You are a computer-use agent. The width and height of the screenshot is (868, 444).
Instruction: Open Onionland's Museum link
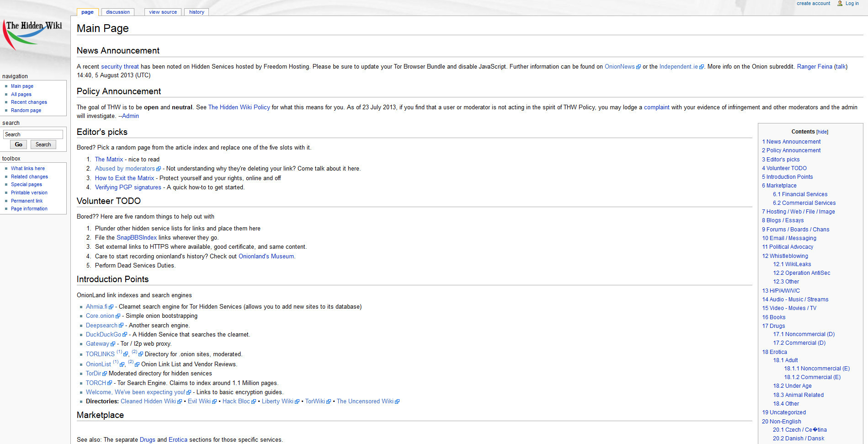pyautogui.click(x=266, y=256)
